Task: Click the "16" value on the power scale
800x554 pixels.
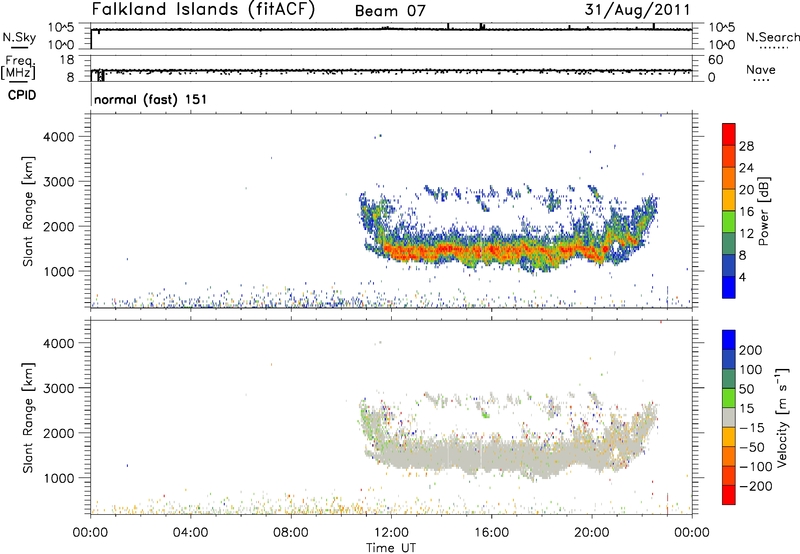Action: click(746, 212)
